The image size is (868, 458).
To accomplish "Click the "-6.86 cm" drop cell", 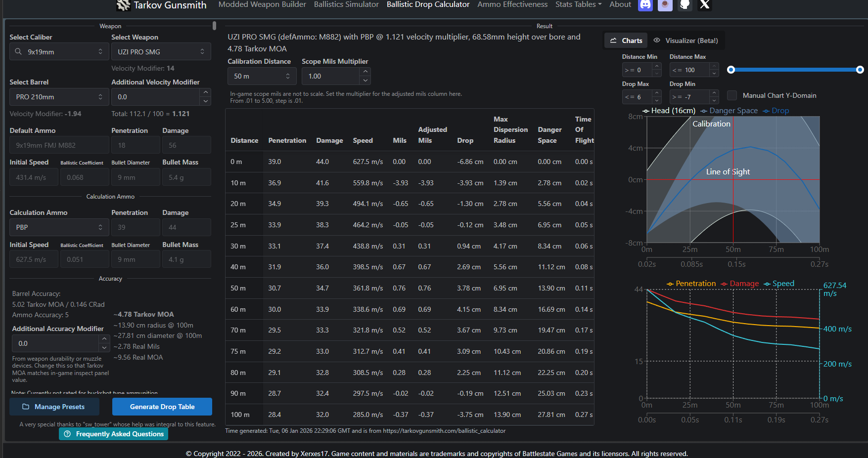I will [470, 162].
